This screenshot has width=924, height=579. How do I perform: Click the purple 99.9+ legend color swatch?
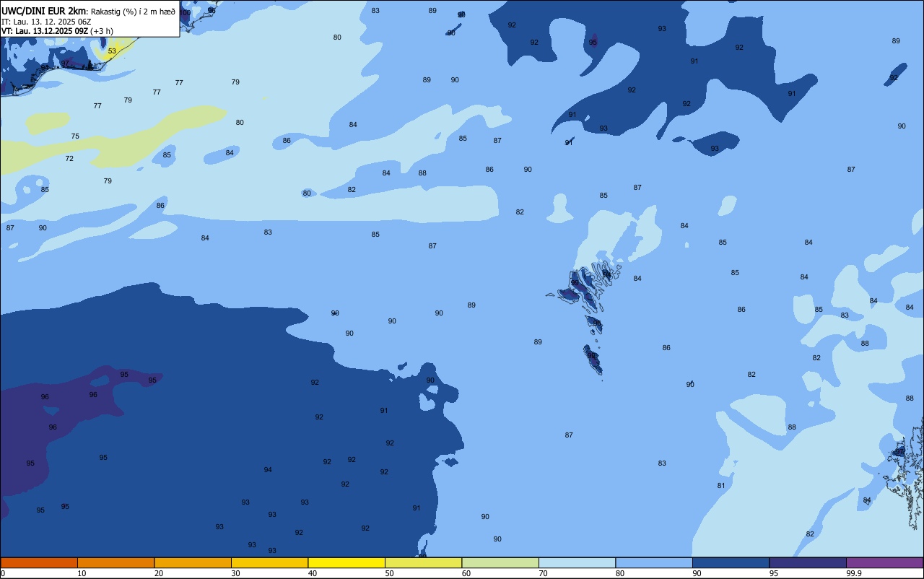884,562
